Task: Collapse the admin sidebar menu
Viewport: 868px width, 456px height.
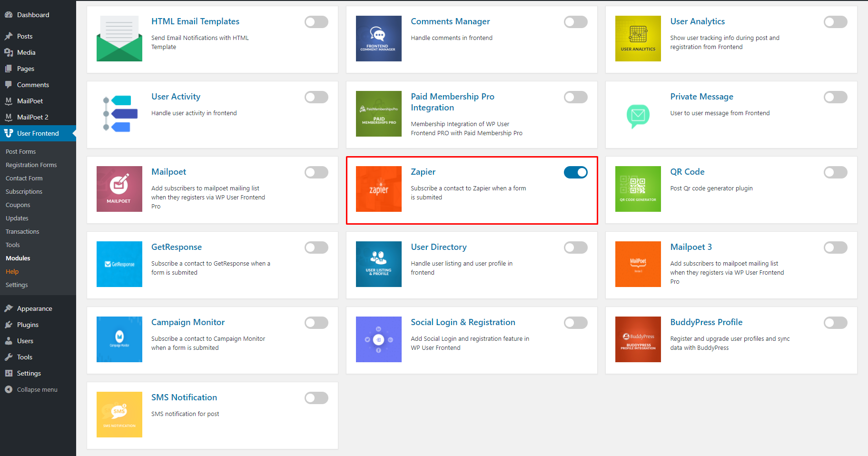Action: click(x=38, y=389)
